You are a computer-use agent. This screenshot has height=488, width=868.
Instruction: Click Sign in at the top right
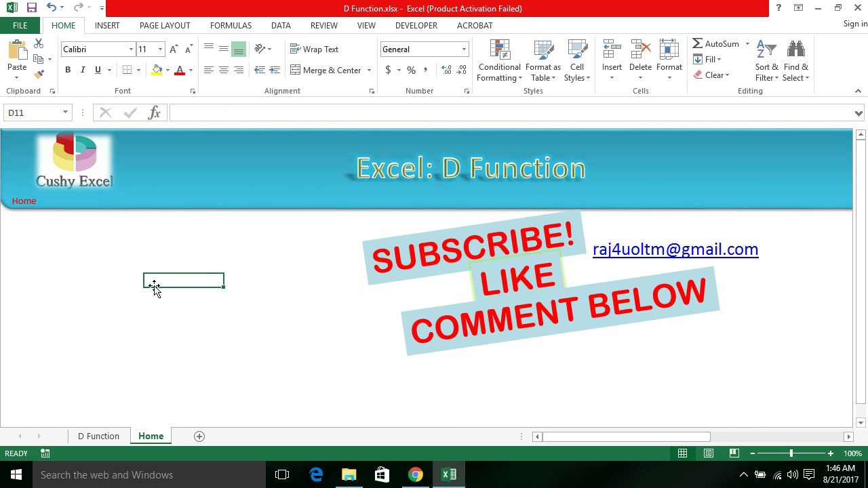click(855, 24)
